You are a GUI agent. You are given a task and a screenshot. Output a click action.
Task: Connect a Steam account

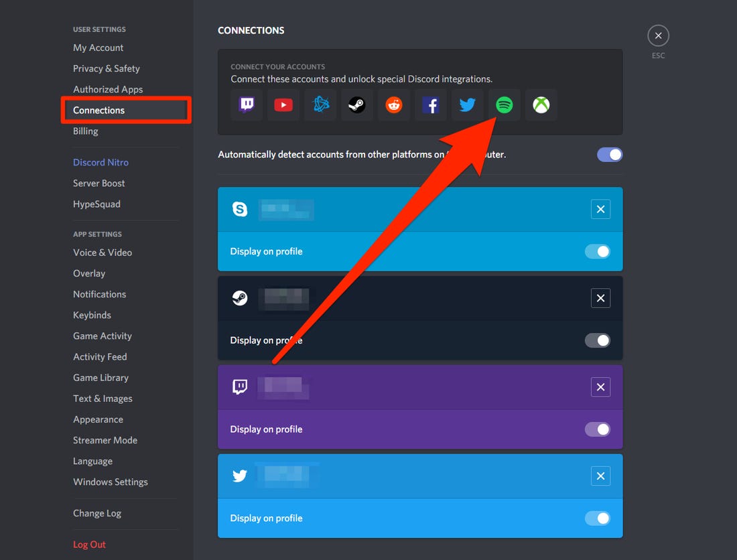click(x=356, y=105)
